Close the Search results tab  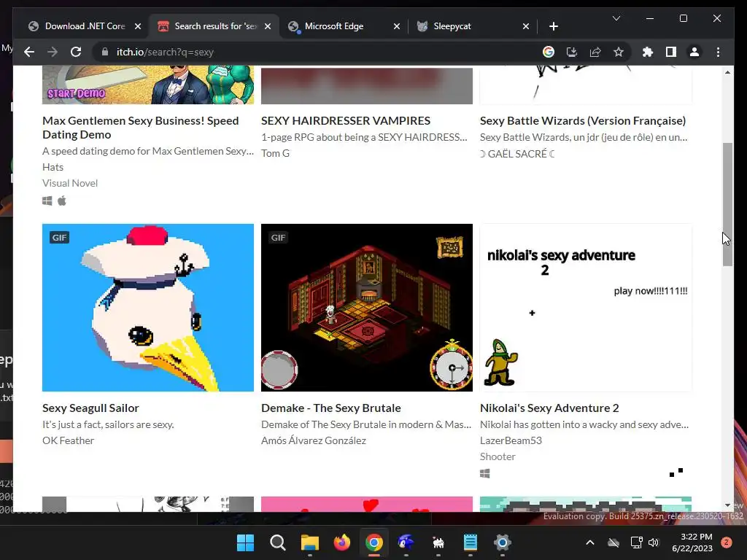coord(268,26)
